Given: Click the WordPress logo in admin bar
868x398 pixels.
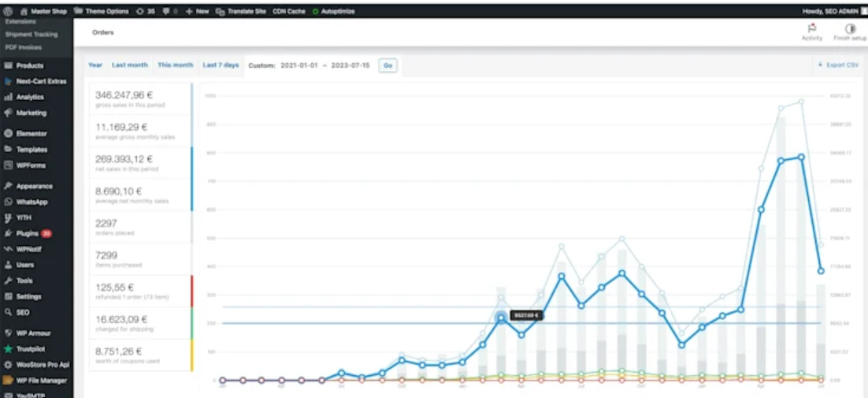Looking at the screenshot, I should [7, 12].
